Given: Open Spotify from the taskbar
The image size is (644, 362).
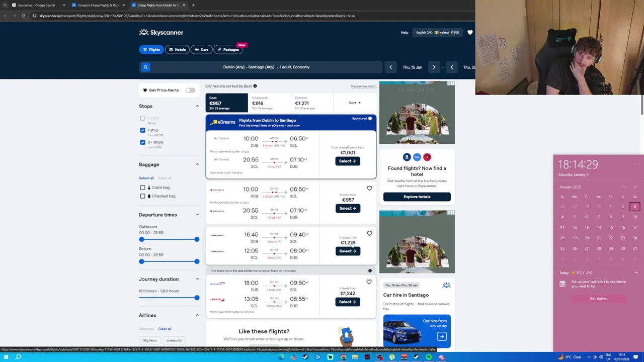Looking at the screenshot, I should pyautogui.click(x=429, y=357).
